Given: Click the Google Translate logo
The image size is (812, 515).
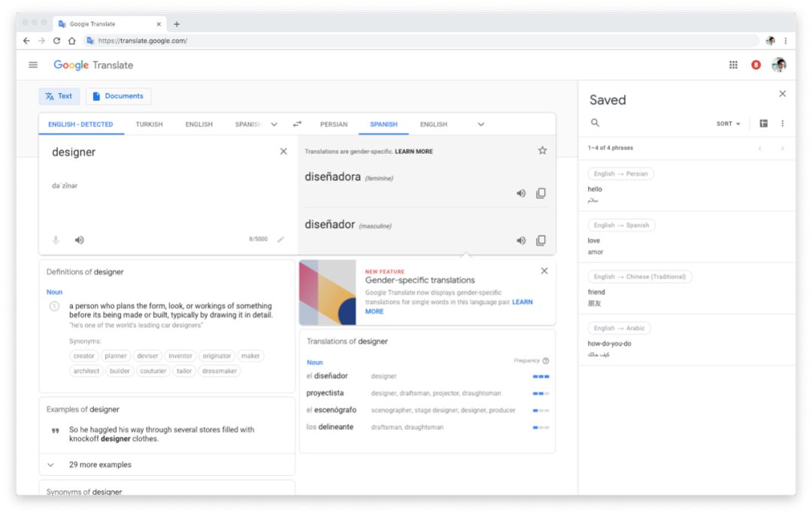Looking at the screenshot, I should click(x=93, y=65).
